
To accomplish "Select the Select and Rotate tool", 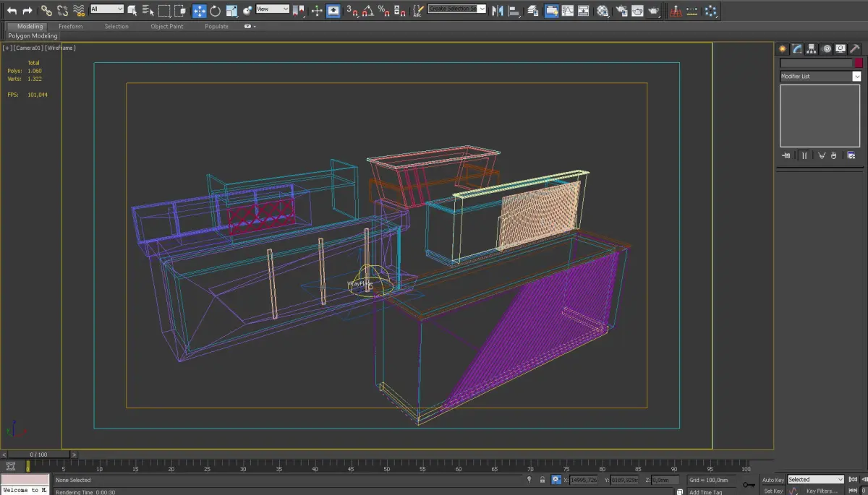I will coord(216,11).
